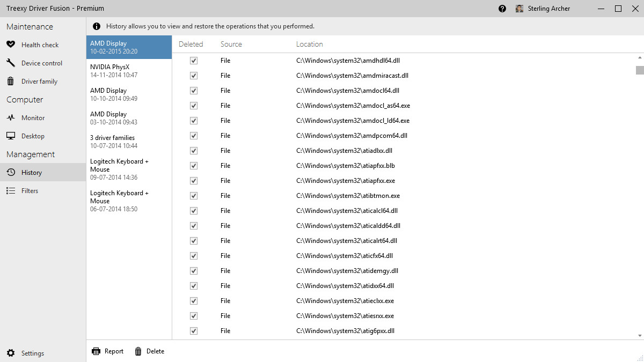Switch to the Monitor page

(43, 118)
